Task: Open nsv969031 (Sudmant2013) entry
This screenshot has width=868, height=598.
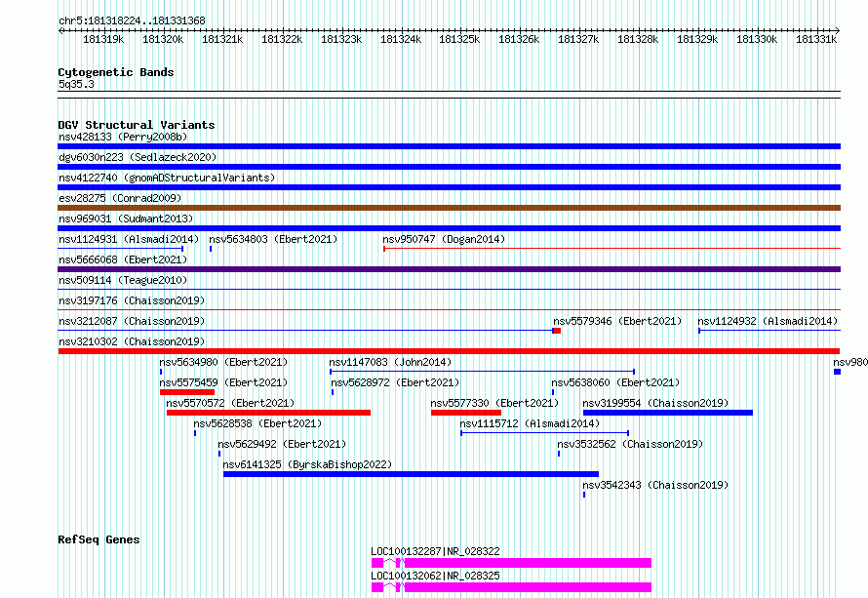Action: [x=126, y=219]
